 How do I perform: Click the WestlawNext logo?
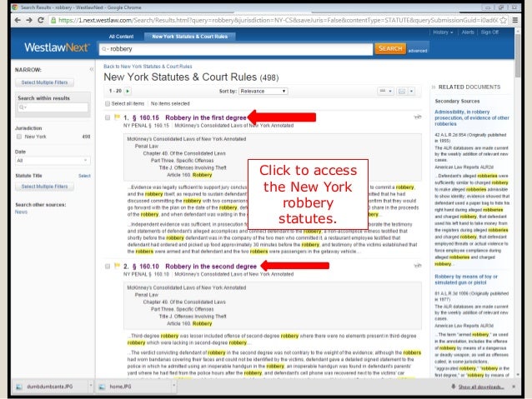coord(57,47)
